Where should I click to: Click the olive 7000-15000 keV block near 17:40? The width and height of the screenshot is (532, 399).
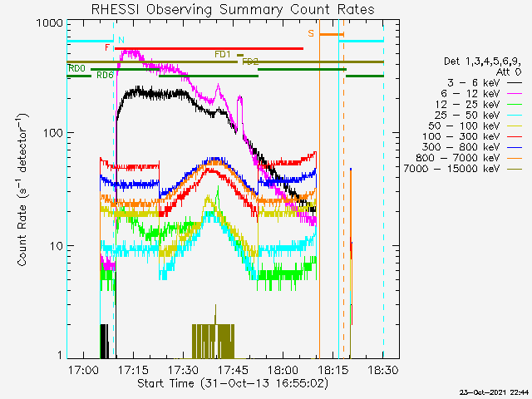pos(213,342)
